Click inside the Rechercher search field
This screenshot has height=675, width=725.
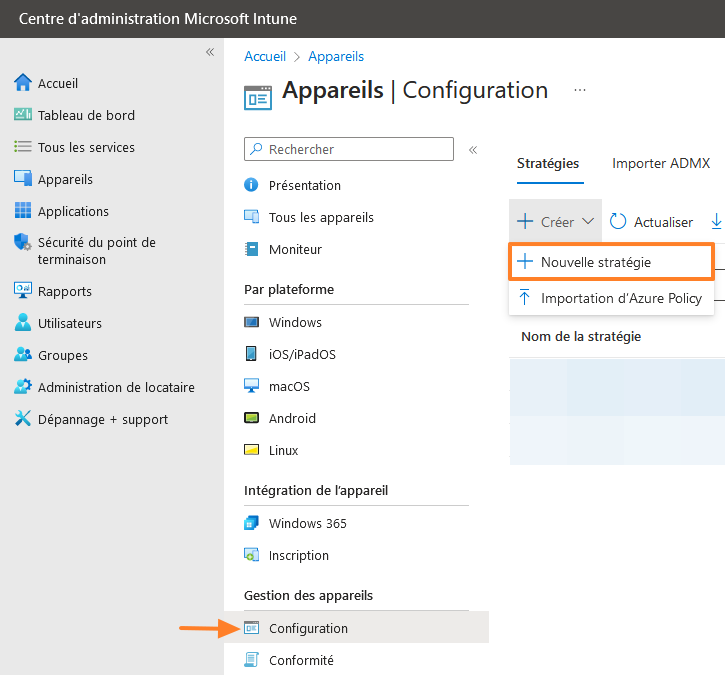[x=349, y=149]
